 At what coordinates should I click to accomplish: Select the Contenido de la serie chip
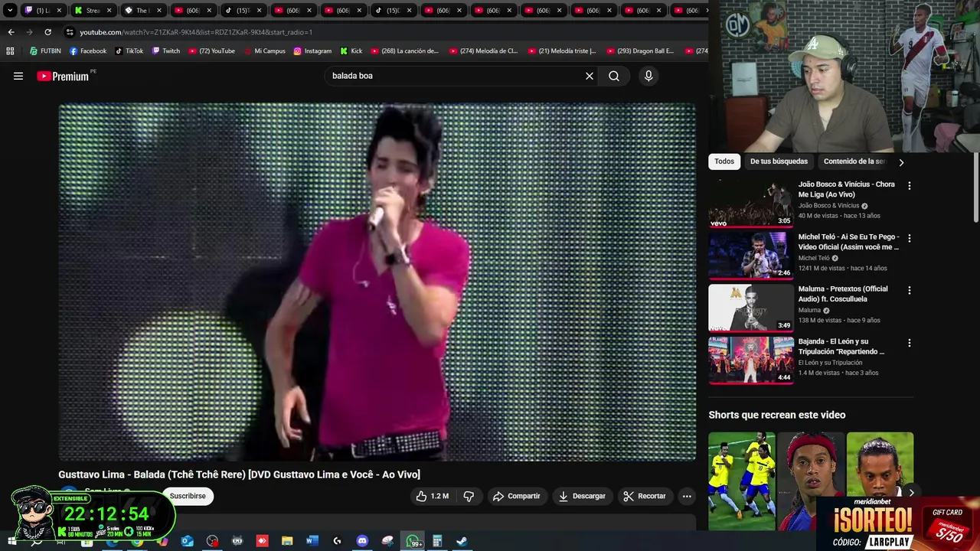pyautogui.click(x=854, y=161)
